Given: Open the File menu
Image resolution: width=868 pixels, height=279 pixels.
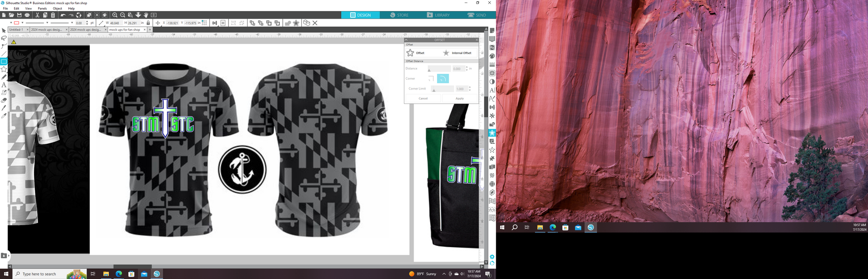Looking at the screenshot, I should 6,8.
